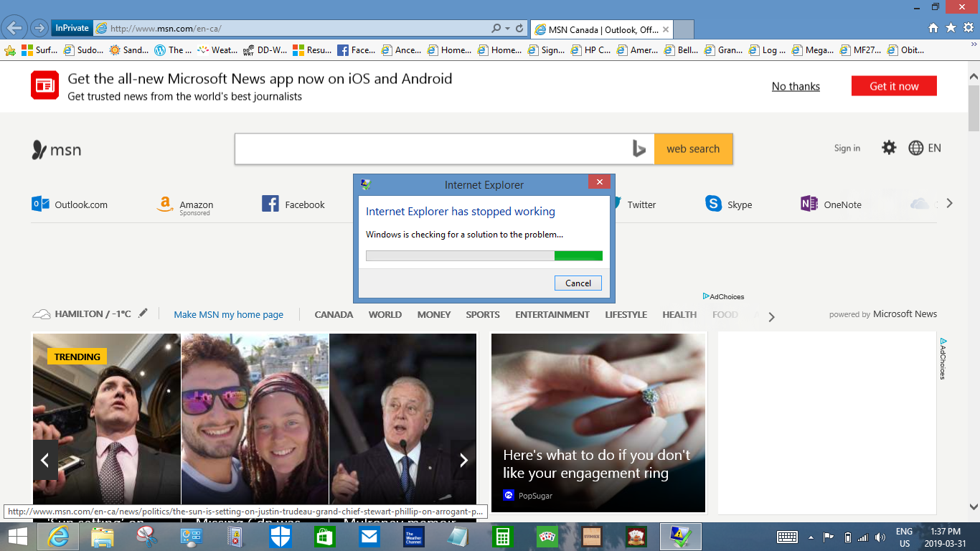Open Outlook.com shortcut
The width and height of the screenshot is (980, 551).
point(70,204)
